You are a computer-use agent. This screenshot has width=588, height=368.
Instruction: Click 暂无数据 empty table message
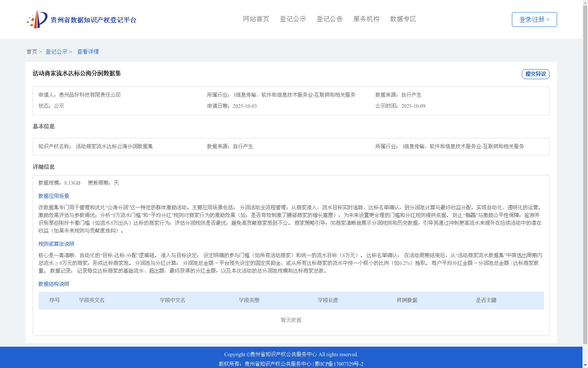tap(291, 320)
